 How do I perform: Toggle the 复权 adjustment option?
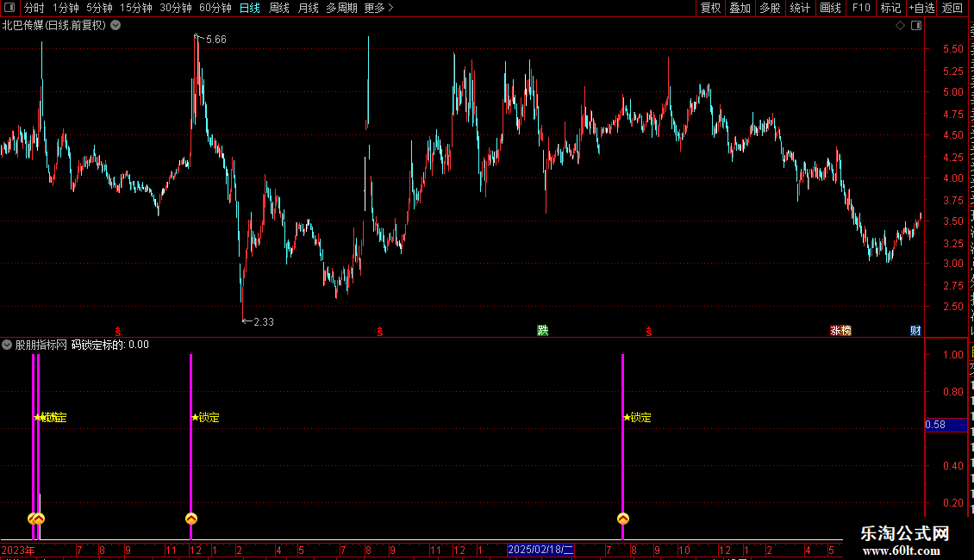tap(710, 8)
